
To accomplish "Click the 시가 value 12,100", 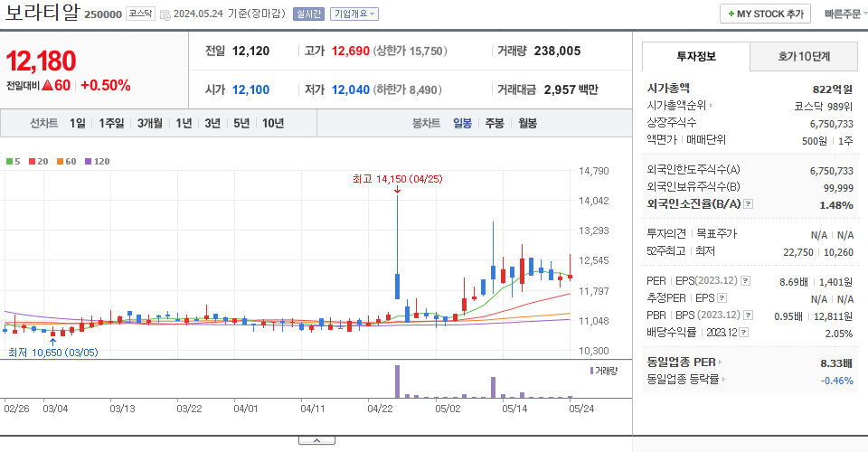I will click(x=250, y=89).
